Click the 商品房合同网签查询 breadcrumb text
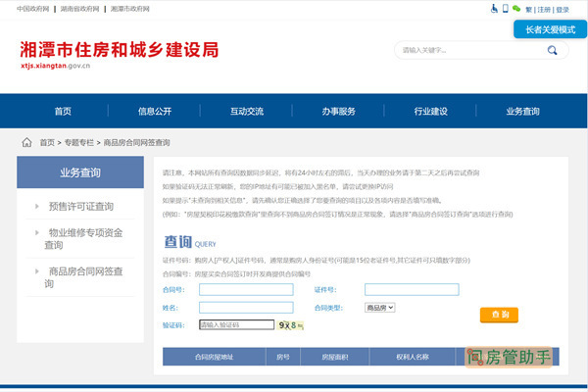Screen dimensions: 588x392 [x=136, y=142]
